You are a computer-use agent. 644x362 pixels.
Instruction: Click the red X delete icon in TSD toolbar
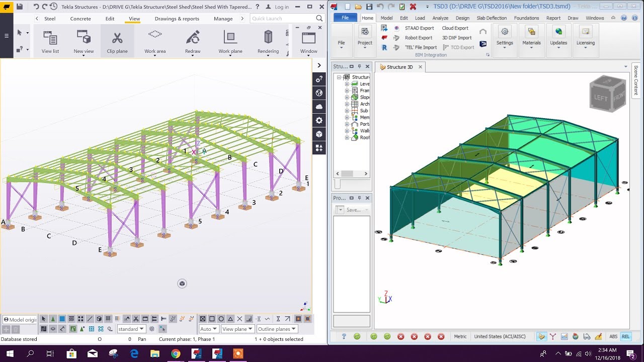point(413,7)
